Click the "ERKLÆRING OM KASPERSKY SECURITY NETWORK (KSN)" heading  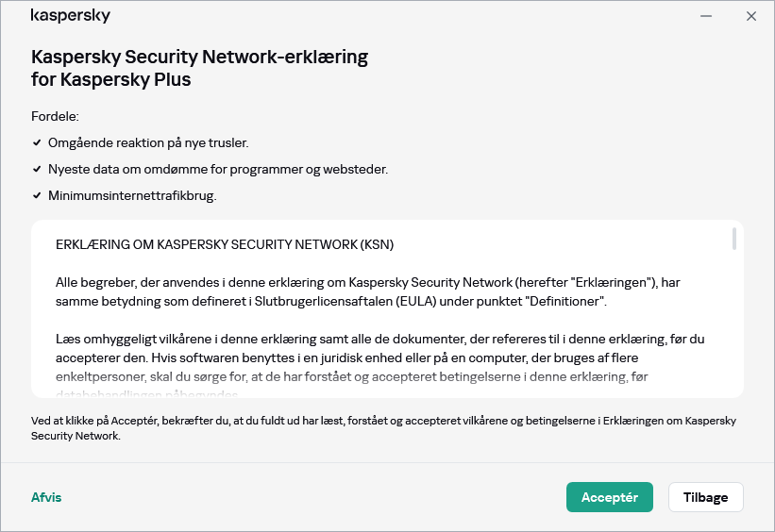tap(225, 244)
